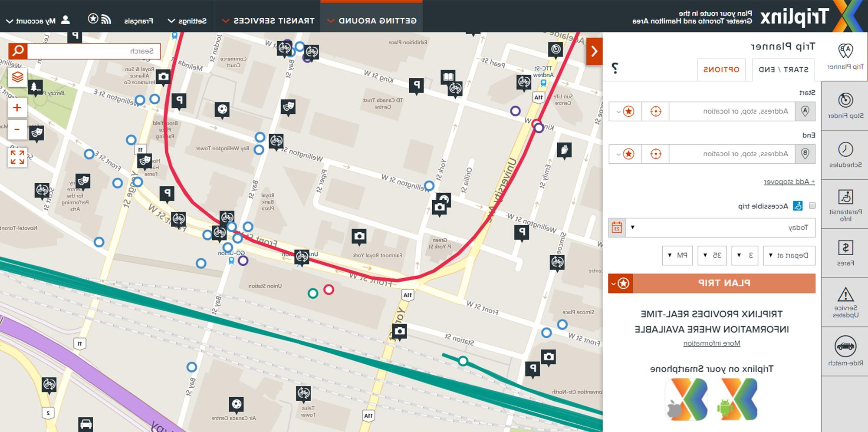The width and height of the screenshot is (868, 432).
Task: Click the soccer ball marker at Air Canada Centre
Action: pyautogui.click(x=236, y=405)
